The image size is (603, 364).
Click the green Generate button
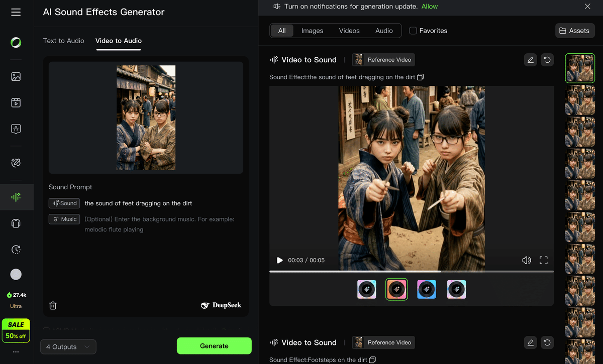coord(214,346)
